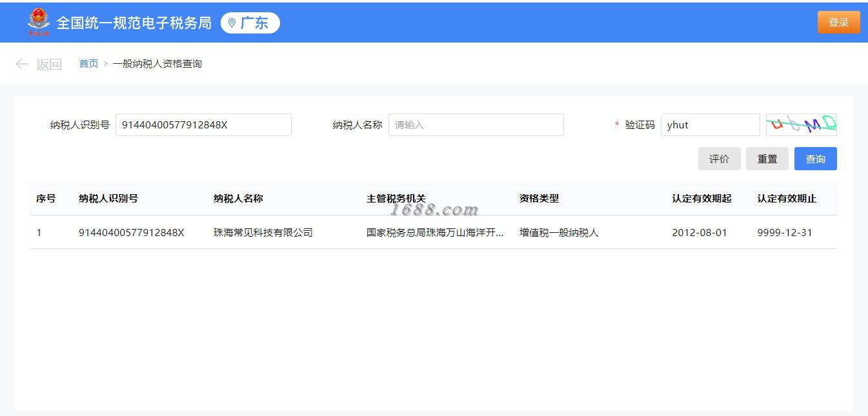Open the 广东 region selector pill

point(250,23)
